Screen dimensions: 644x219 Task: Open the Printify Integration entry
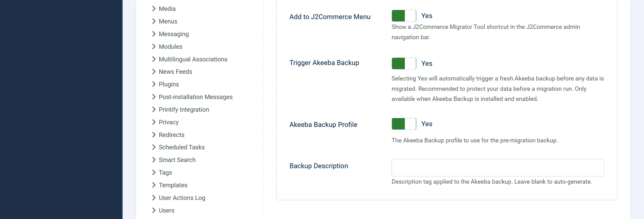point(184,110)
